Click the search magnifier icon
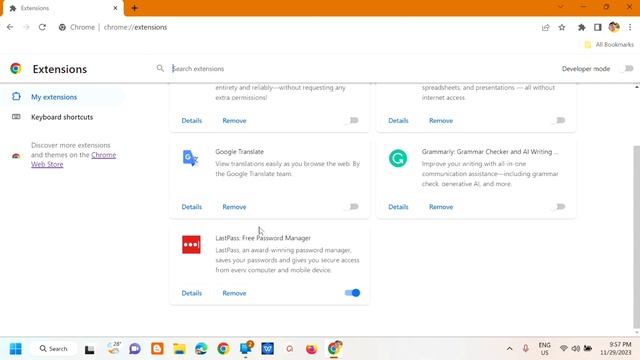Screen dimensions: 640x360 160,69
